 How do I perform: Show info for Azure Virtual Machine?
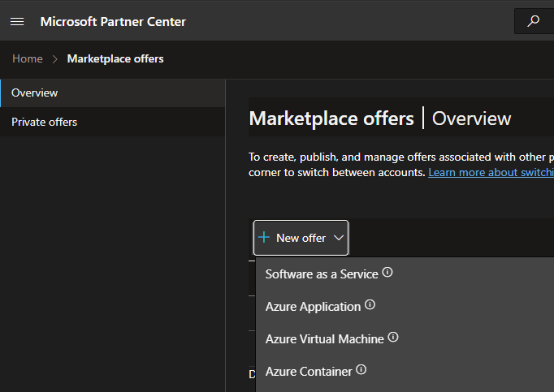pyautogui.click(x=393, y=338)
